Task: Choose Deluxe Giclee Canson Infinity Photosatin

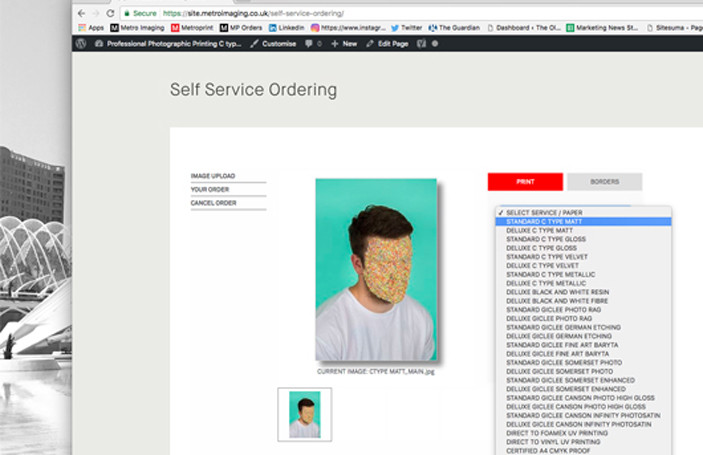Action: [x=583, y=424]
